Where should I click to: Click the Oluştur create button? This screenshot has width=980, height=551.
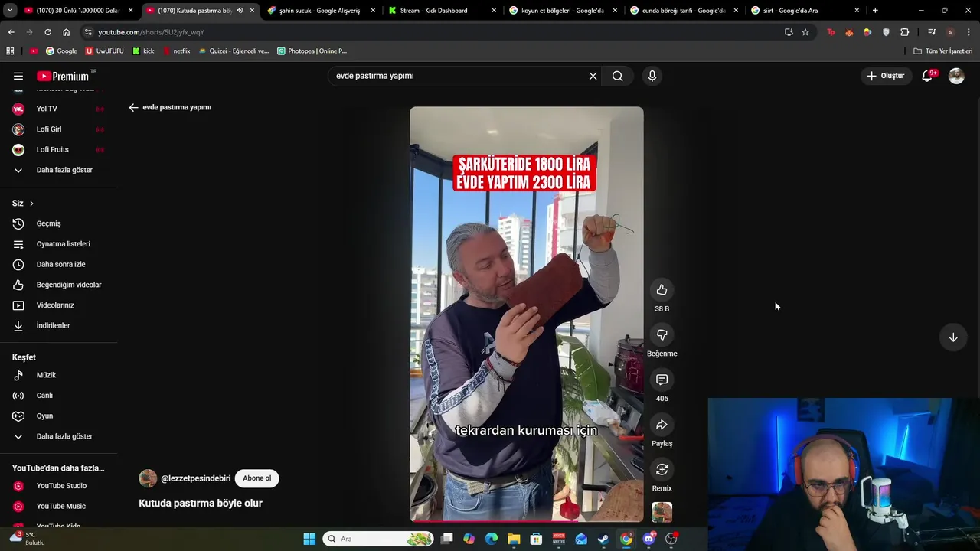pos(885,76)
